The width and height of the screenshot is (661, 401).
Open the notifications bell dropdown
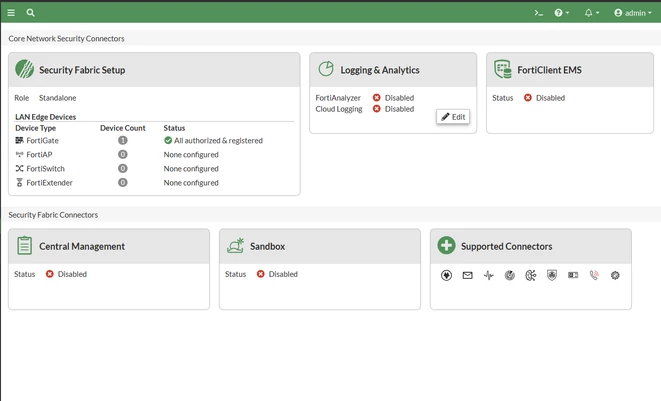point(591,13)
